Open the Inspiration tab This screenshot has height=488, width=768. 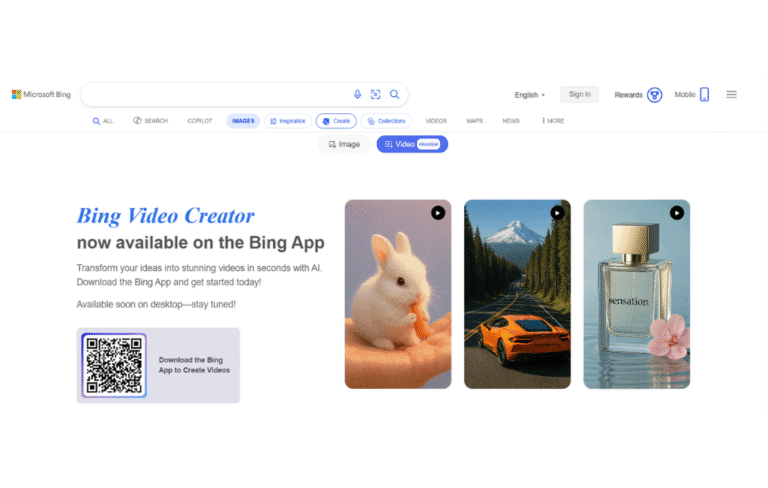pos(287,121)
